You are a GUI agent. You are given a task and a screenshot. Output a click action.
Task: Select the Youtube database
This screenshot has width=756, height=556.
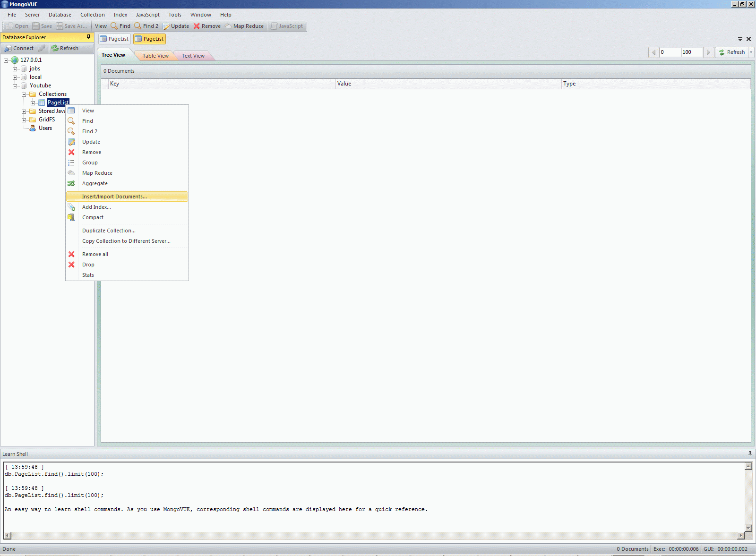click(x=40, y=86)
